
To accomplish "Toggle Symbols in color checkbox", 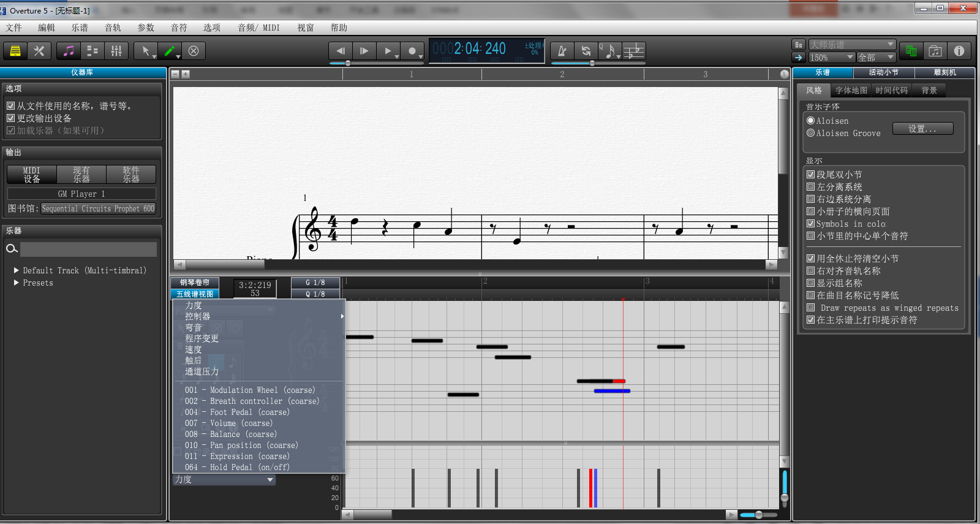I will 810,224.
